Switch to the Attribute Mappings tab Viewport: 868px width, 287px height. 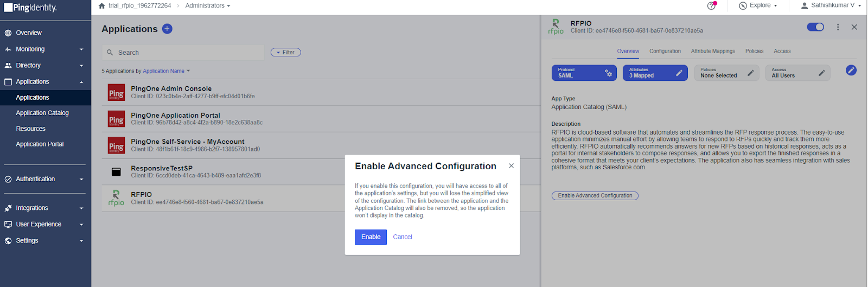coord(713,51)
